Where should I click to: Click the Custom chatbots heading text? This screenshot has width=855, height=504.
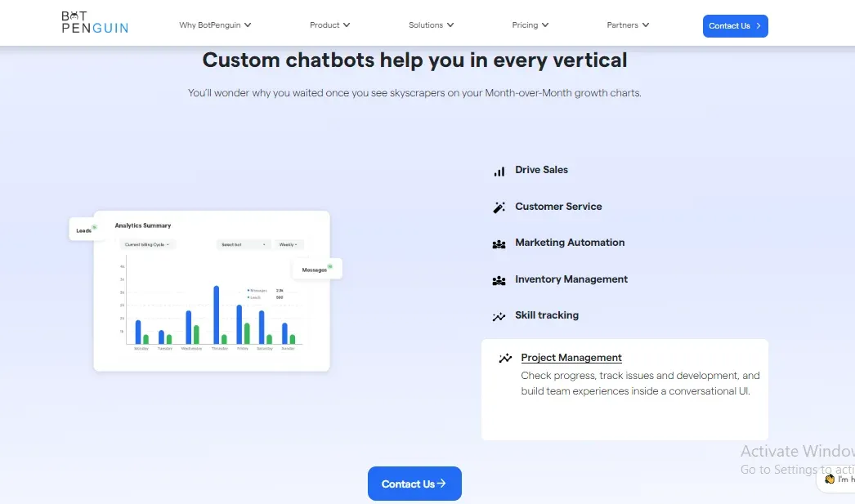(414, 60)
